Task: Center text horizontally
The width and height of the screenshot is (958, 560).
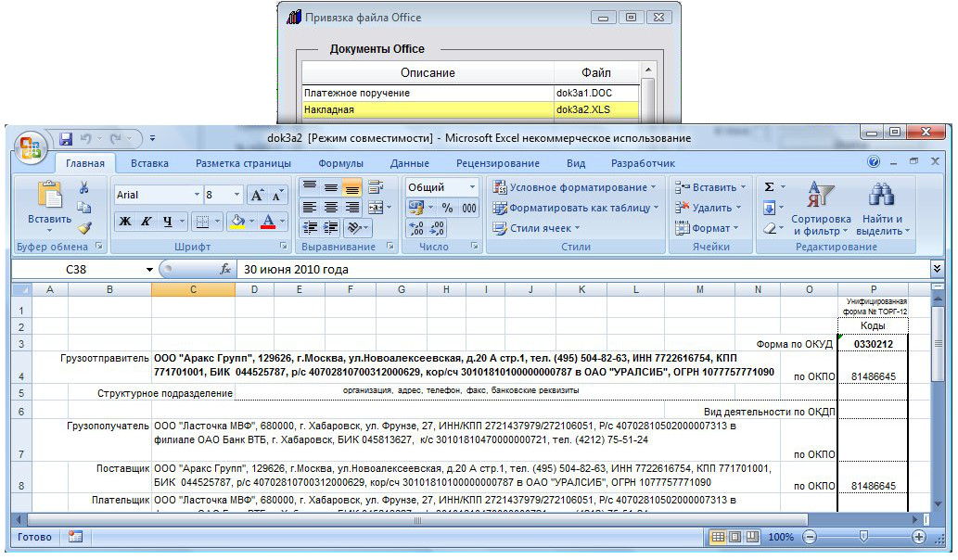Action: [330, 208]
